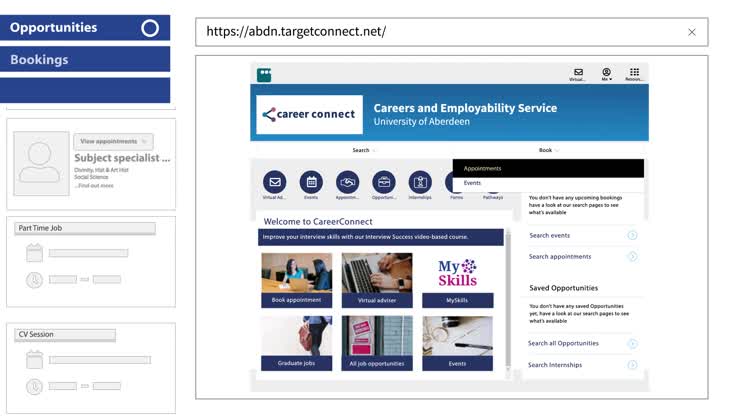Image resolution: width=740 pixels, height=416 pixels.
Task: Open the View appointments dropdown
Action: tap(113, 141)
